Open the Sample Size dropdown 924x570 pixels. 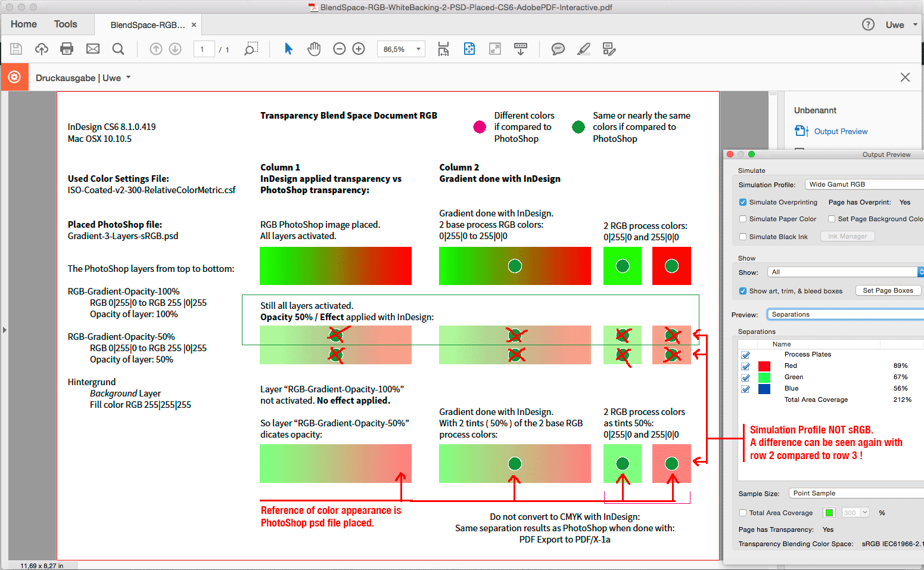tap(856, 493)
